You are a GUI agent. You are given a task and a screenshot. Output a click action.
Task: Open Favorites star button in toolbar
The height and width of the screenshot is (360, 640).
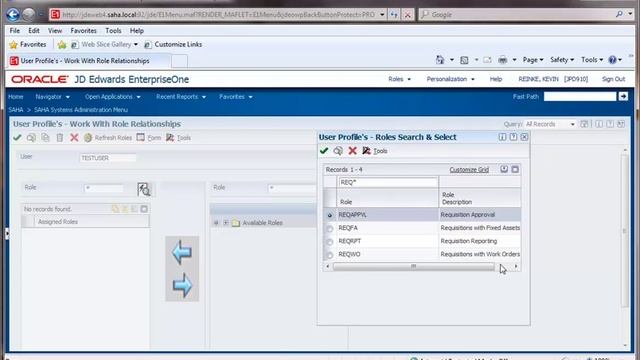click(28, 44)
